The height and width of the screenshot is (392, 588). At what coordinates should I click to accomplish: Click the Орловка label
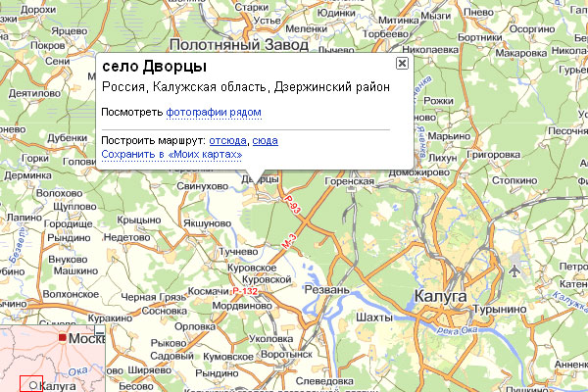195,326
